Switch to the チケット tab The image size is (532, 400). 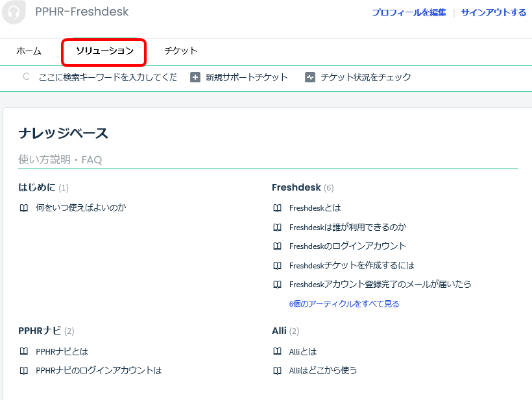[181, 51]
